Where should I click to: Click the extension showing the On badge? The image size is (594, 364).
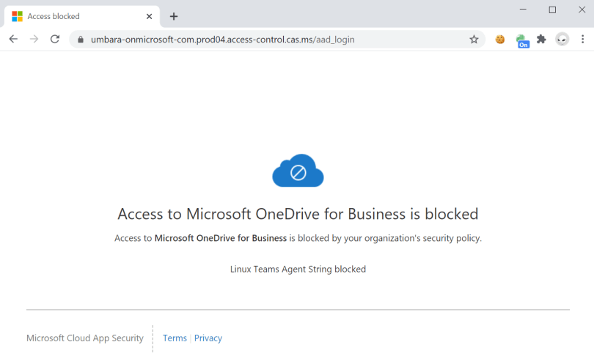521,40
